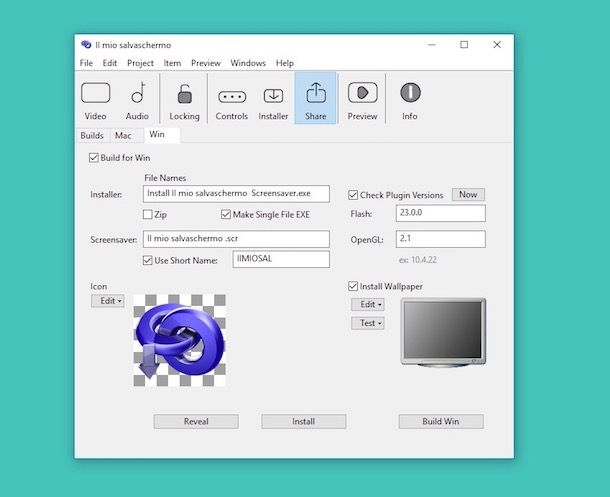
Task: Toggle Check Plugin Versions checkbox
Action: point(353,195)
